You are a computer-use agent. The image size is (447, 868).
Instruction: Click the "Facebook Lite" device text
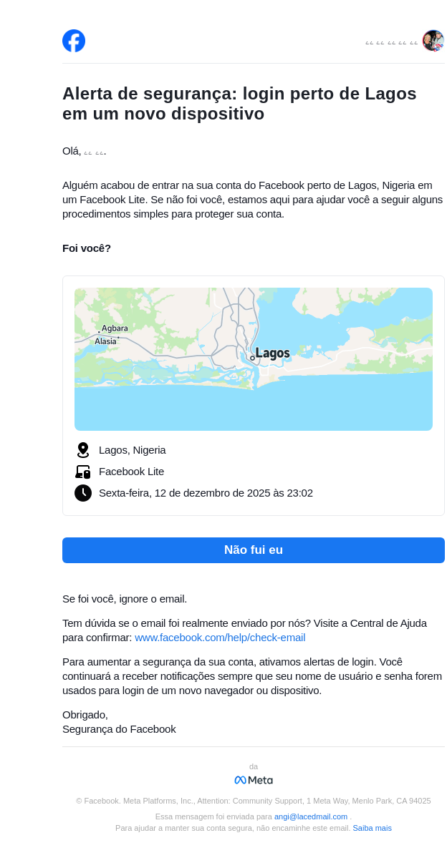[x=132, y=472]
